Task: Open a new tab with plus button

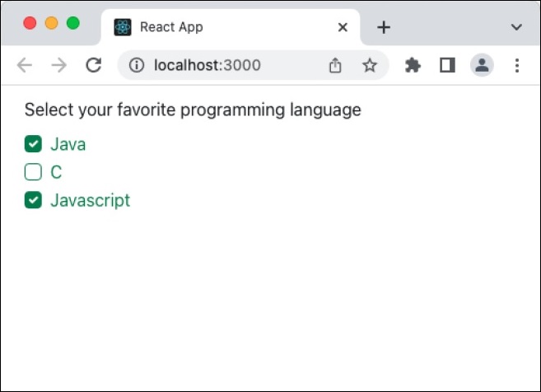Action: point(383,27)
